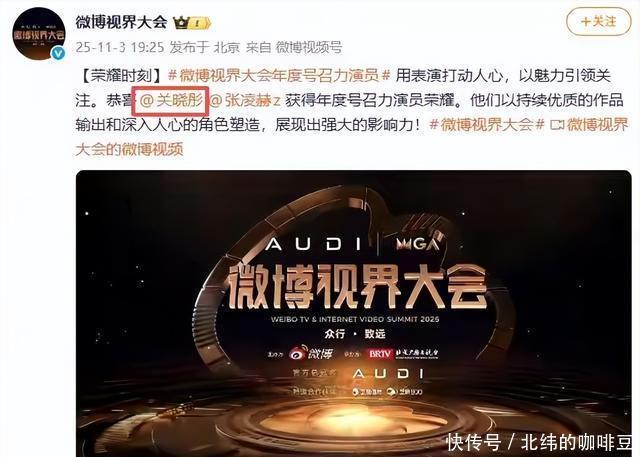Click the 快传号 watermark text

474,442
